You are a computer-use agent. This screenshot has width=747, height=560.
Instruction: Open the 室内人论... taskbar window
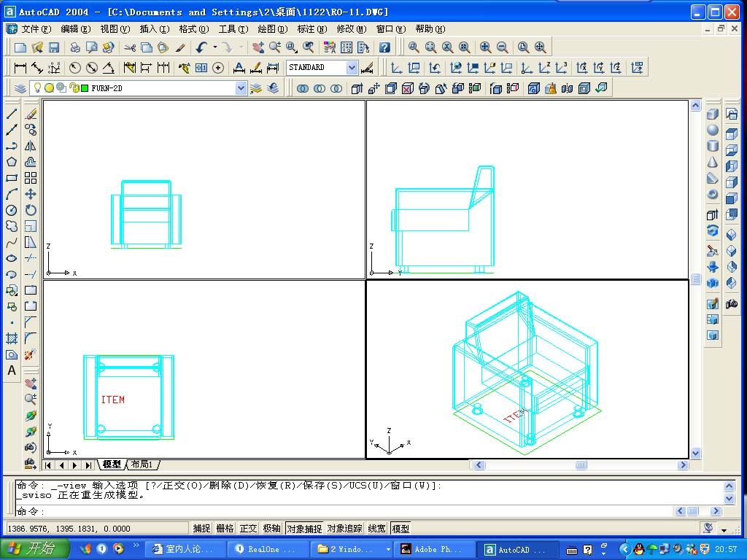click(185, 549)
